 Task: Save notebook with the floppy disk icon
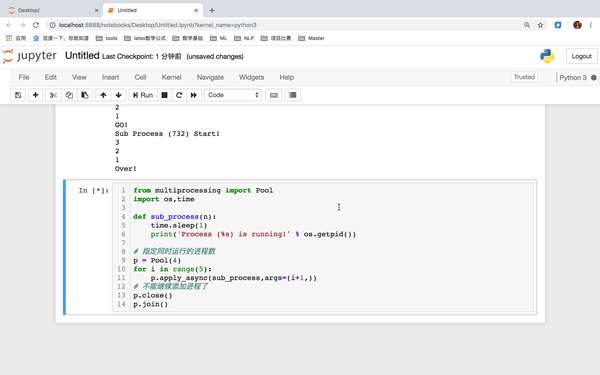coord(18,95)
